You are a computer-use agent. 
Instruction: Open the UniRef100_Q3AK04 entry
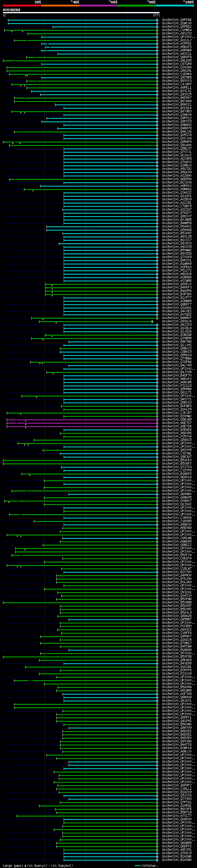[x=176, y=115]
